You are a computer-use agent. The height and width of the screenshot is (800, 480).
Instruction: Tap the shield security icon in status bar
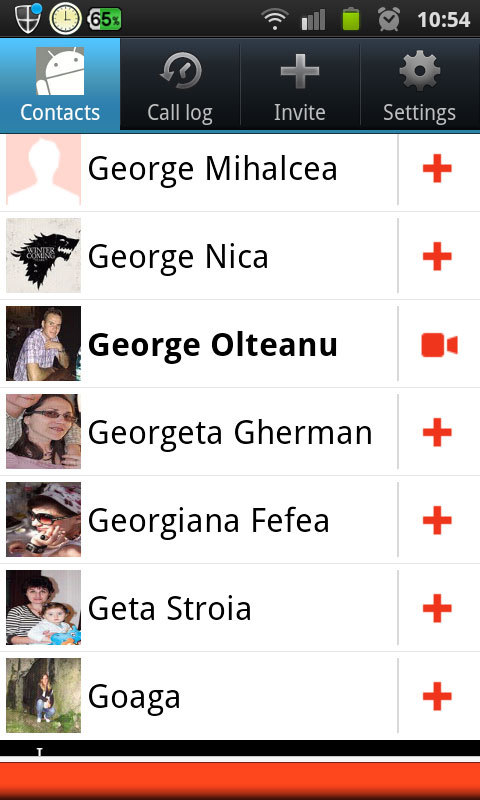click(x=28, y=18)
